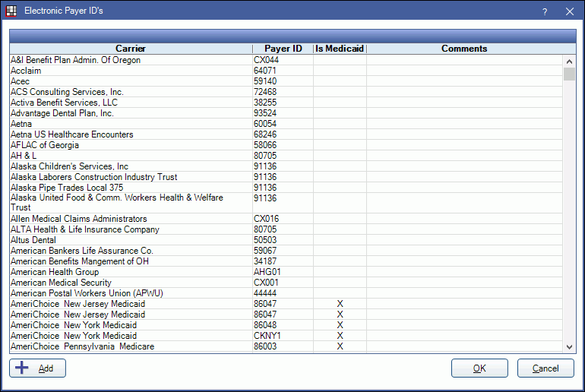This screenshot has height=392, width=585.
Task: Open the help question mark icon
Action: point(545,11)
